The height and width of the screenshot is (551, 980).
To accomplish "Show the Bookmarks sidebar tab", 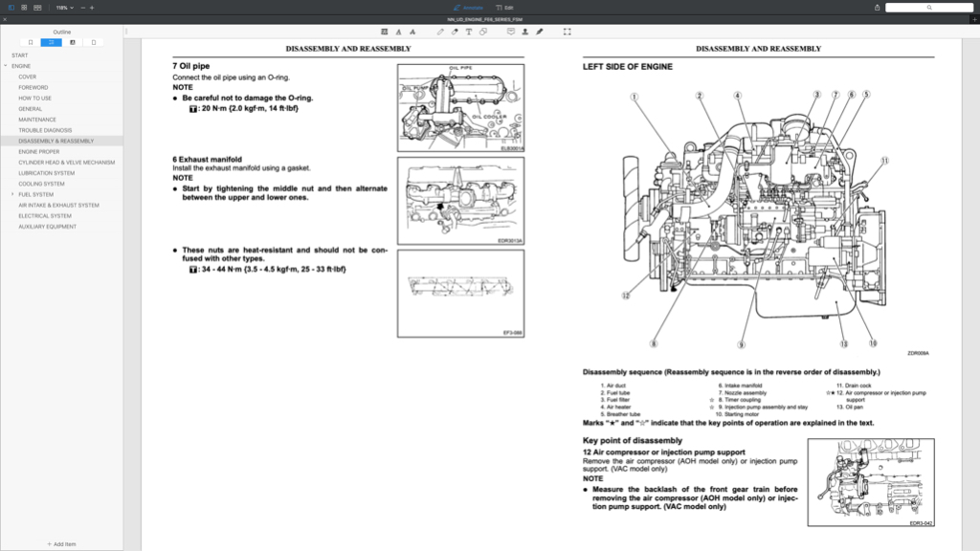I will (x=30, y=42).
